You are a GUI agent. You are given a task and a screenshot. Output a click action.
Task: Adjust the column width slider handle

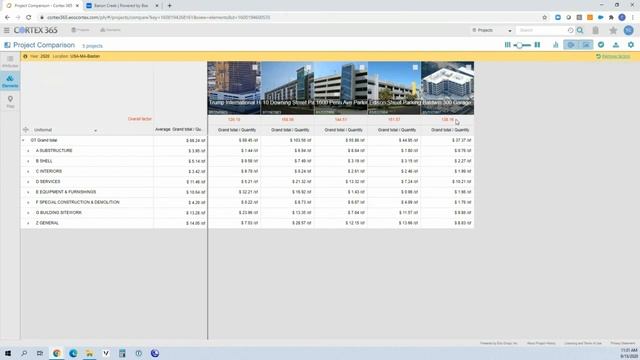point(519,45)
